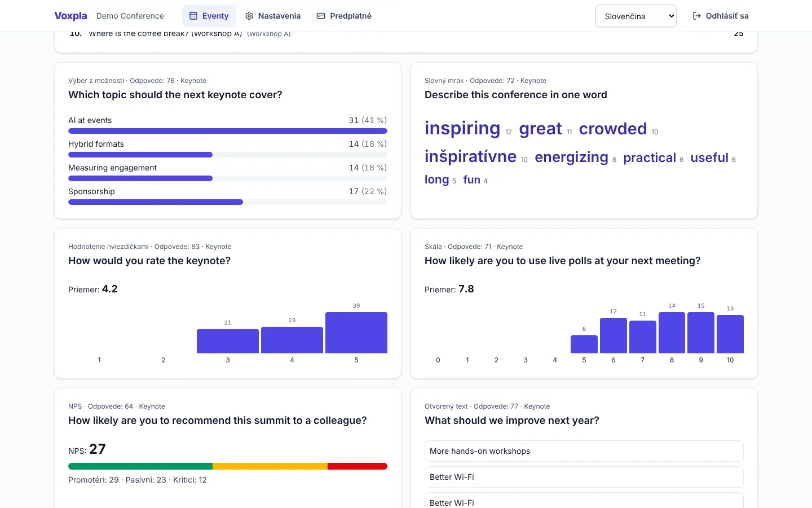Click the AI at events progress bar
Viewport: 812px width, 508px height.
[228, 131]
